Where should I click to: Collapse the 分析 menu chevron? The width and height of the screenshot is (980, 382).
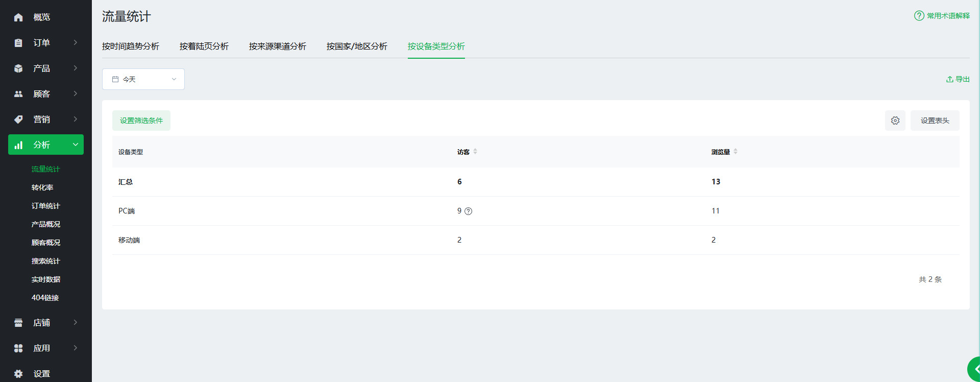pyautogui.click(x=76, y=145)
